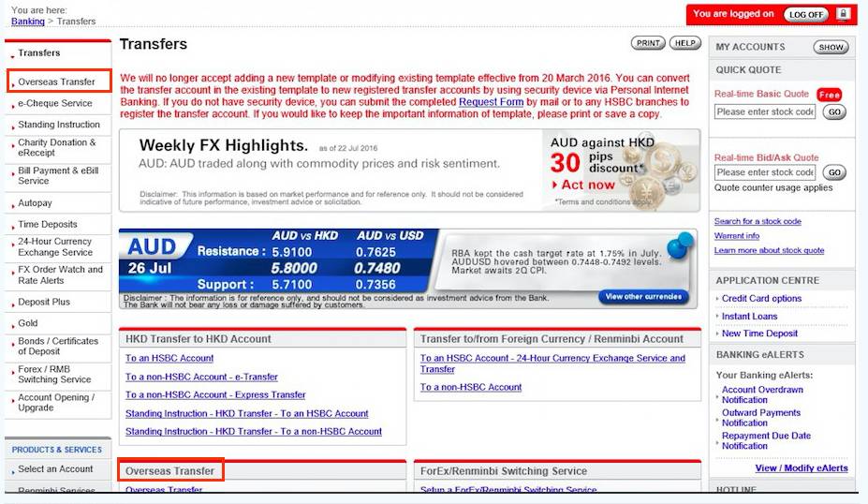Click the Overseas Transfer section heading
Viewport: 868px width, 504px height.
(169, 471)
